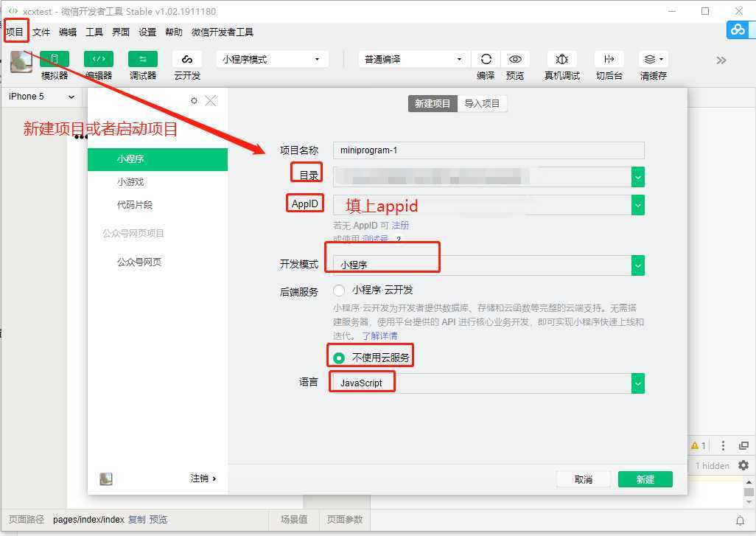This screenshot has width=756, height=536.
Task: Click the 编译 compile refresh icon
Action: (x=486, y=59)
